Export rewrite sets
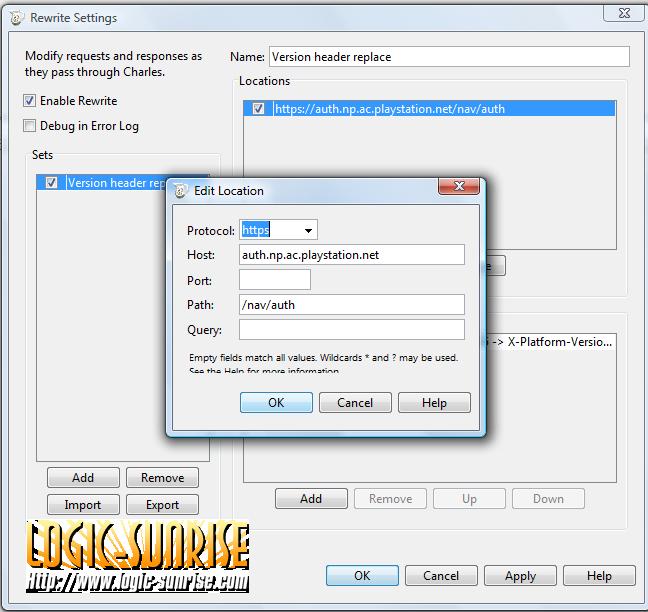 (162, 505)
